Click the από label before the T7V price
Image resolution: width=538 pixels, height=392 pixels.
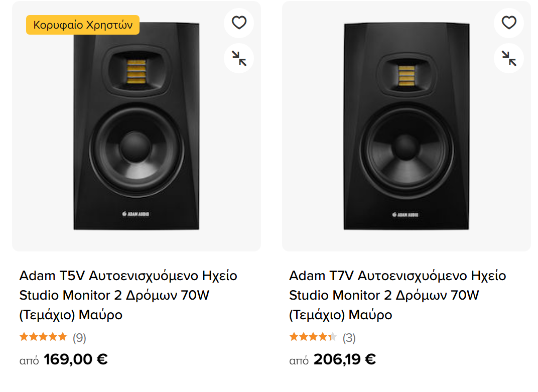pyautogui.click(x=299, y=361)
